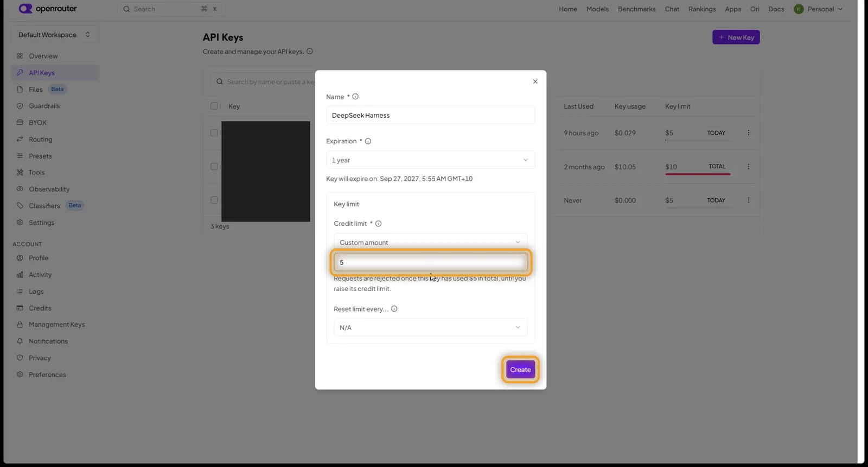Open row menu for the Never used key
Viewport: 868px width, 467px height.
(749, 200)
